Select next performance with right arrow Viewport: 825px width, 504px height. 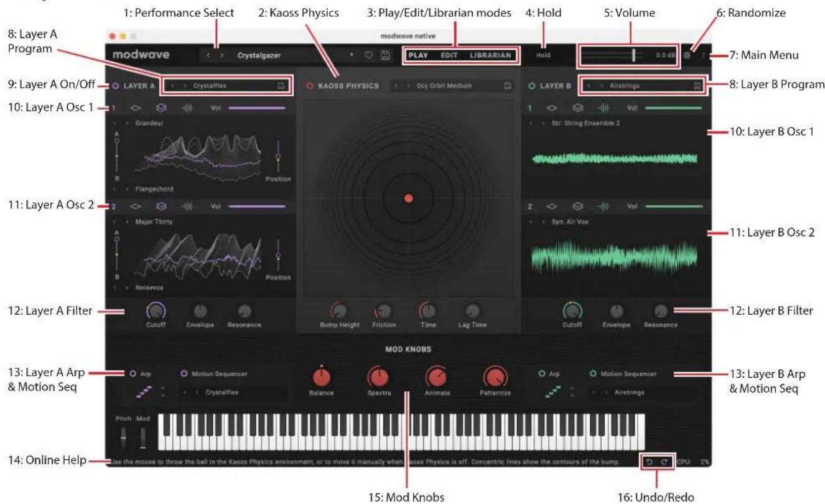(x=222, y=55)
